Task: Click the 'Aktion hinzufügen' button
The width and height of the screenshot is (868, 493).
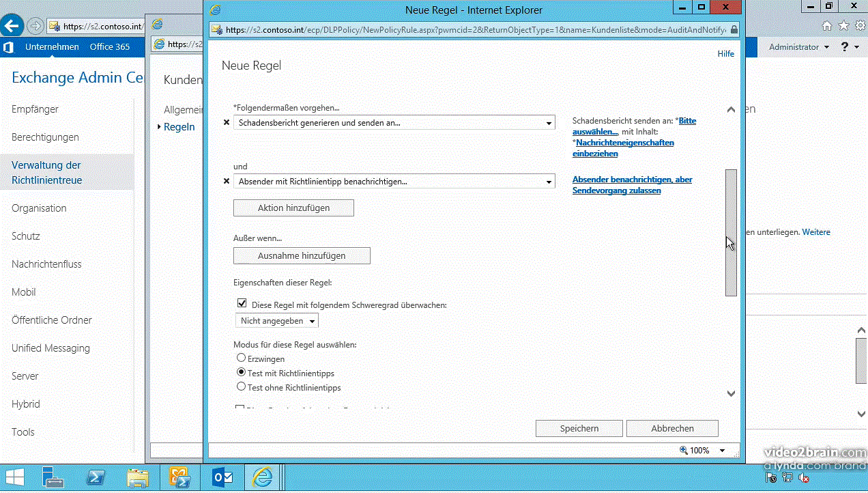Action: [293, 208]
